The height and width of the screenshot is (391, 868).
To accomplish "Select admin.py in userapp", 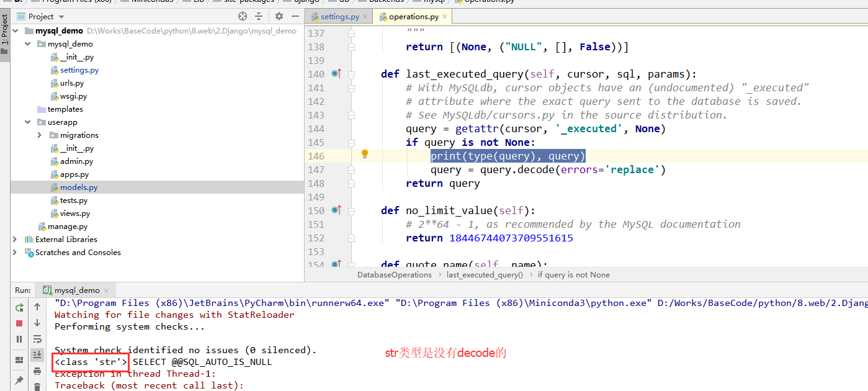I will click(76, 161).
